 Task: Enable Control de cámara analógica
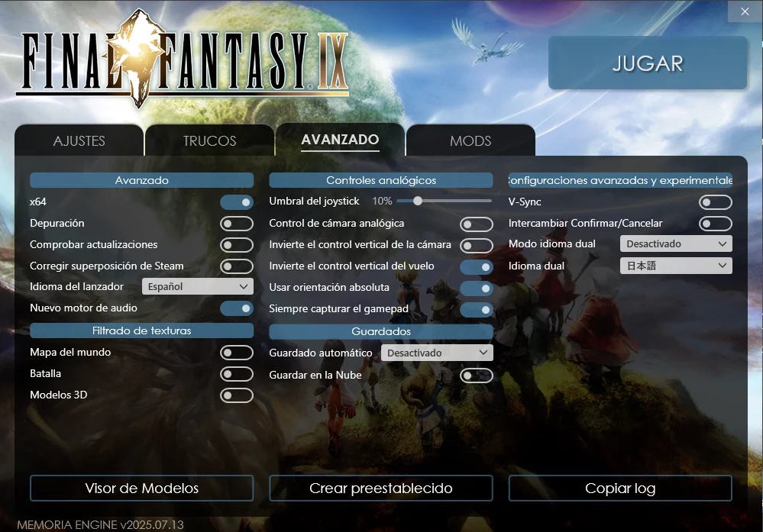pos(477,224)
